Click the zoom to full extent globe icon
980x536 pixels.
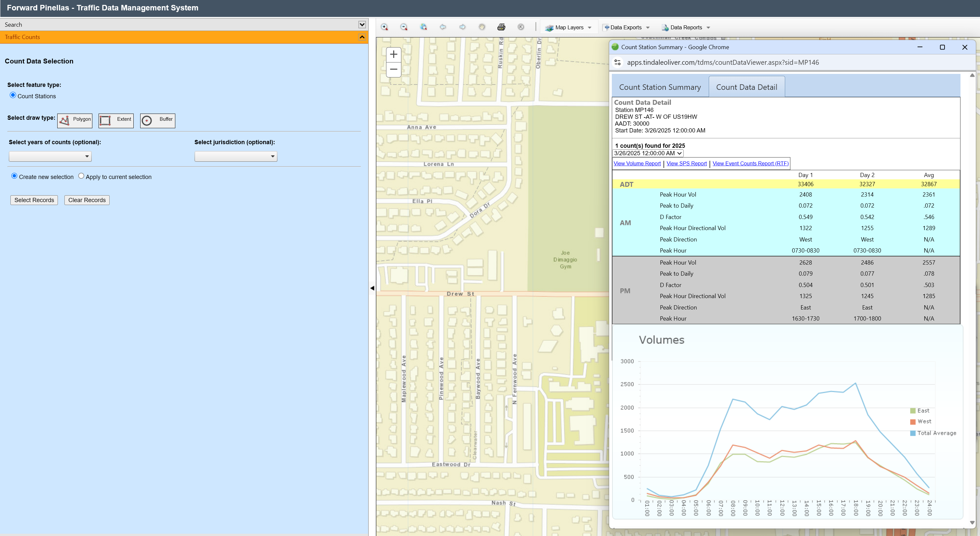[x=423, y=27]
